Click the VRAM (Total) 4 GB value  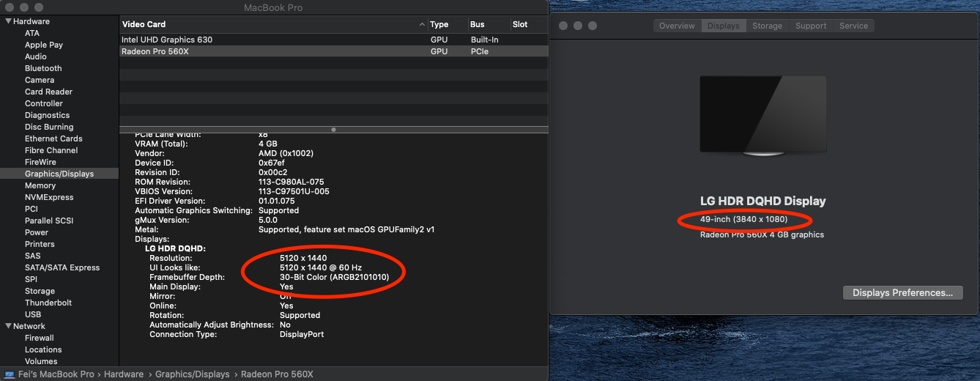268,144
